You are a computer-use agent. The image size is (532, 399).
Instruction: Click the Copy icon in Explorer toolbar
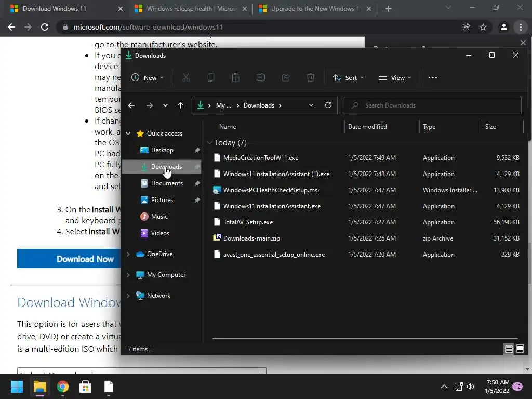click(211, 78)
